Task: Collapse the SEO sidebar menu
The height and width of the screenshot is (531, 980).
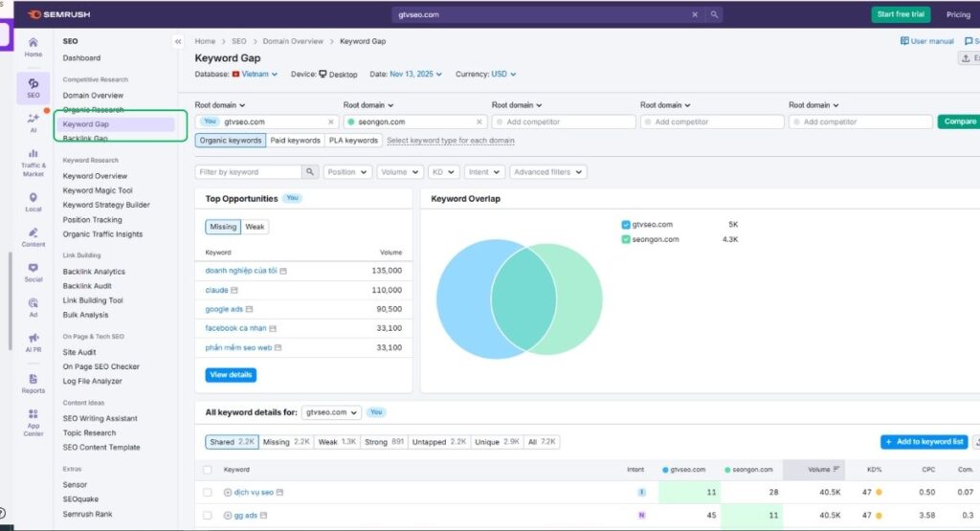Action: point(178,42)
